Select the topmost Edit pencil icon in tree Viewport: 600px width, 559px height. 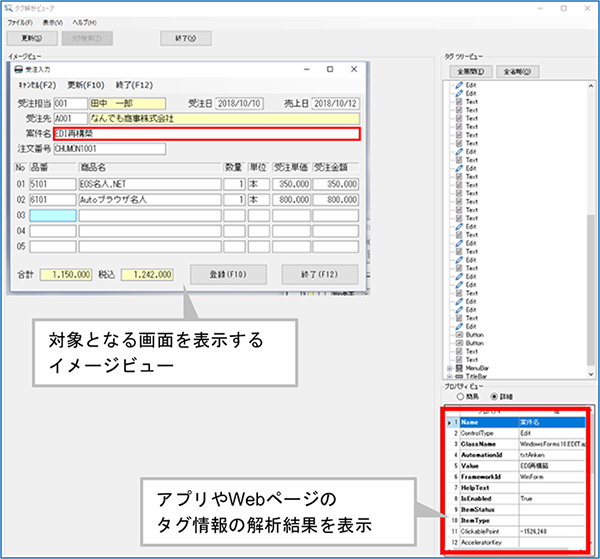[459, 86]
